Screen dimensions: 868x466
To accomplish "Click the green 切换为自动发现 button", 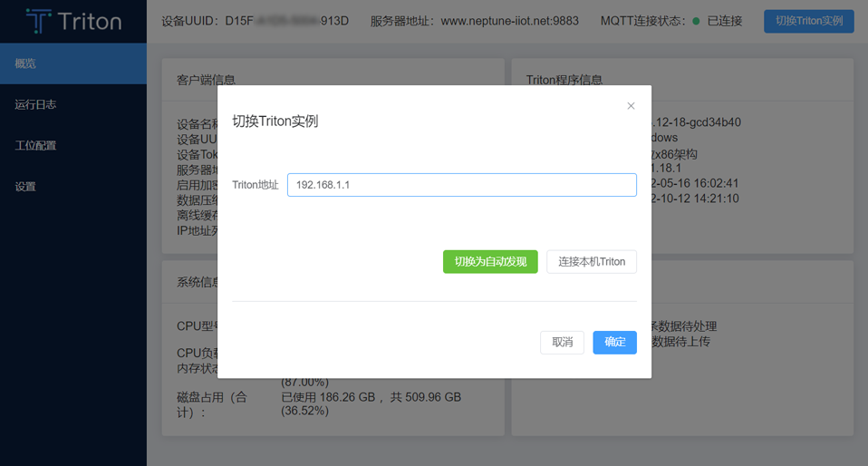I will pyautogui.click(x=490, y=261).
